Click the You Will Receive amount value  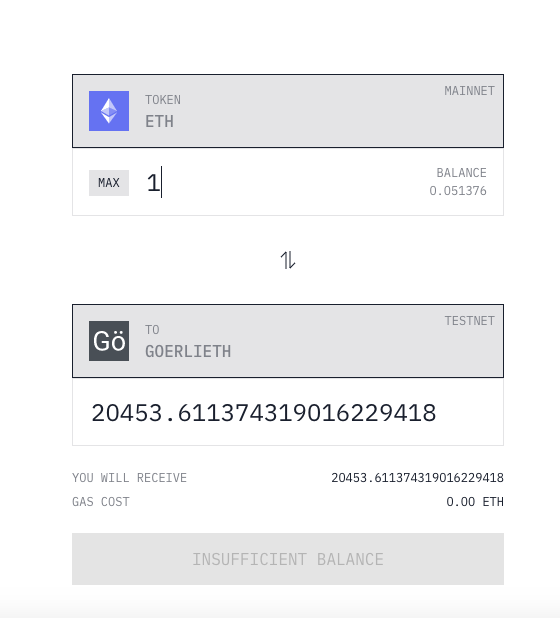point(417,478)
